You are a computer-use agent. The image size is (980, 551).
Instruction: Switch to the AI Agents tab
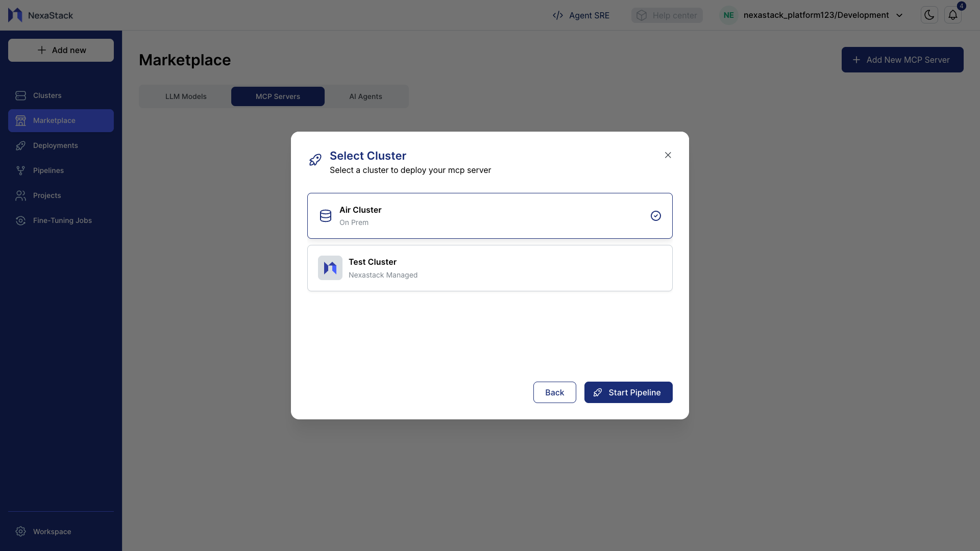(365, 96)
